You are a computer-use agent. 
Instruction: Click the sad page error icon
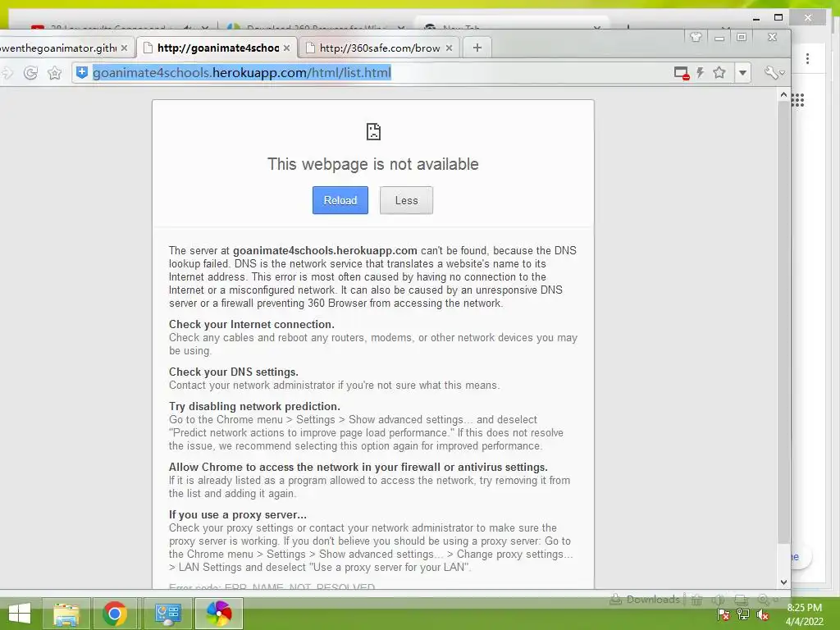pyautogui.click(x=373, y=131)
